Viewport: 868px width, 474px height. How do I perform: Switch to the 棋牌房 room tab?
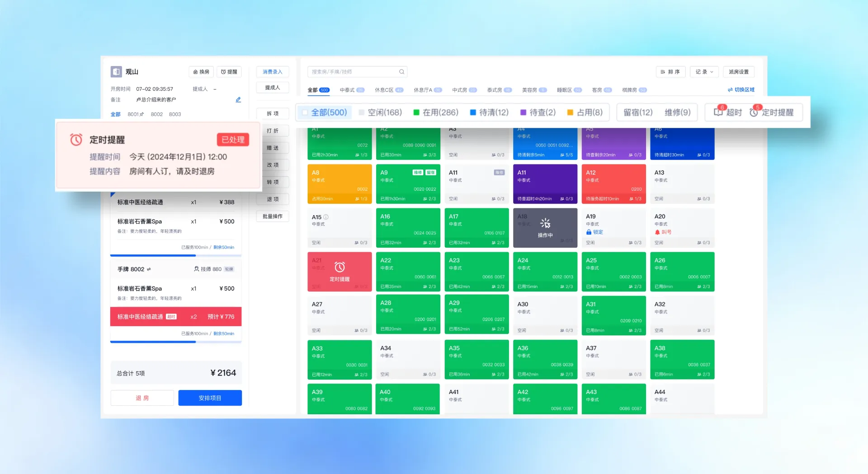pyautogui.click(x=630, y=90)
